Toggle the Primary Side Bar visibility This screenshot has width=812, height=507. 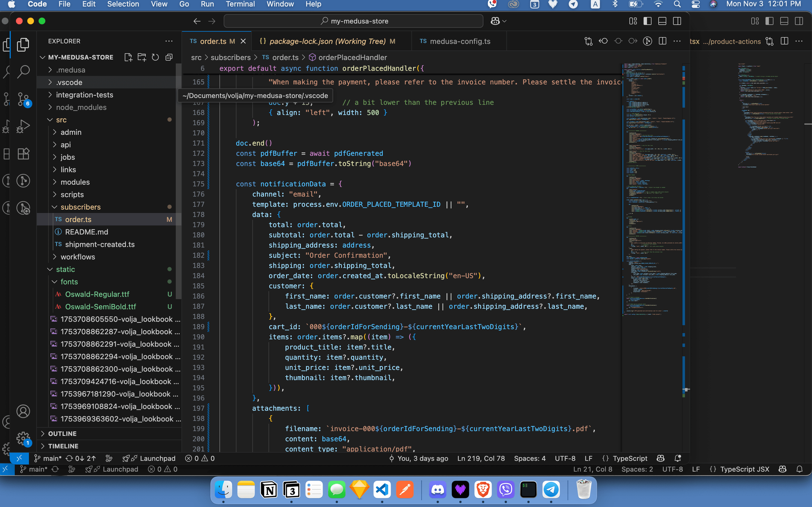647,21
